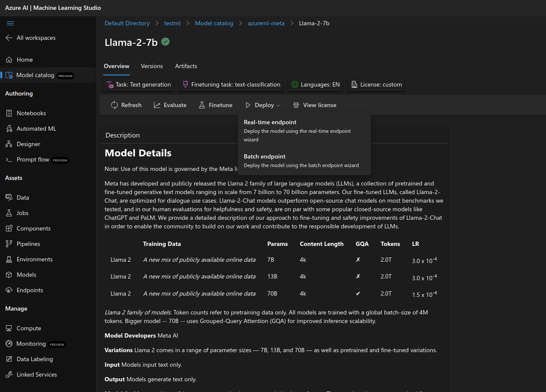Screen dimensions: 546x392
Task: Click the View license button label
Action: click(320, 105)
